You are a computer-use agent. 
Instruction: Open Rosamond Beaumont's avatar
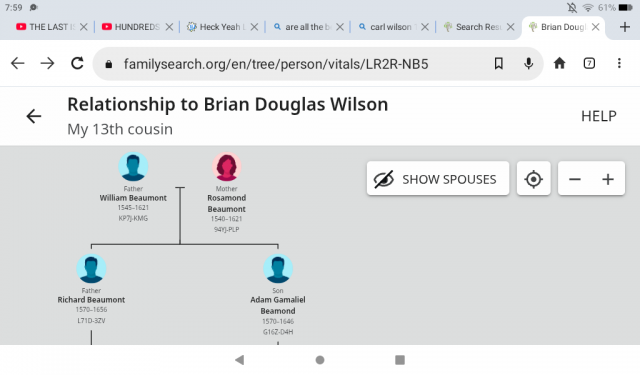pos(227,166)
